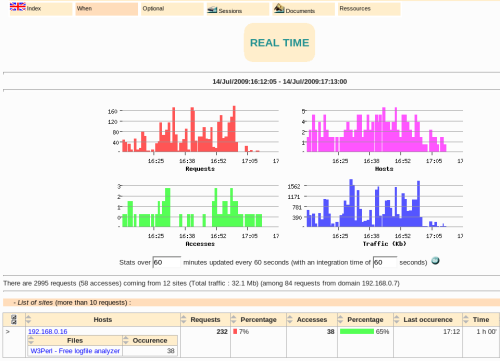The width and height of the screenshot is (500, 361).
Task: Click the Sessions tab icon
Action: click(212, 10)
